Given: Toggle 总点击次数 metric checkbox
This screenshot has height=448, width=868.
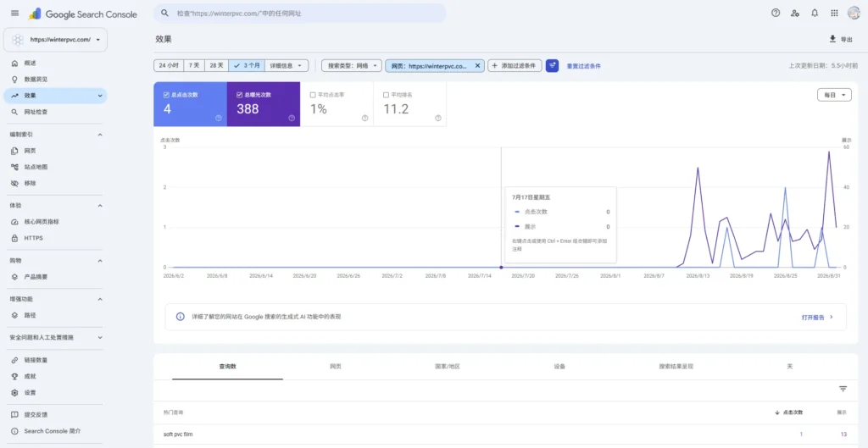Looking at the screenshot, I should coord(167,95).
